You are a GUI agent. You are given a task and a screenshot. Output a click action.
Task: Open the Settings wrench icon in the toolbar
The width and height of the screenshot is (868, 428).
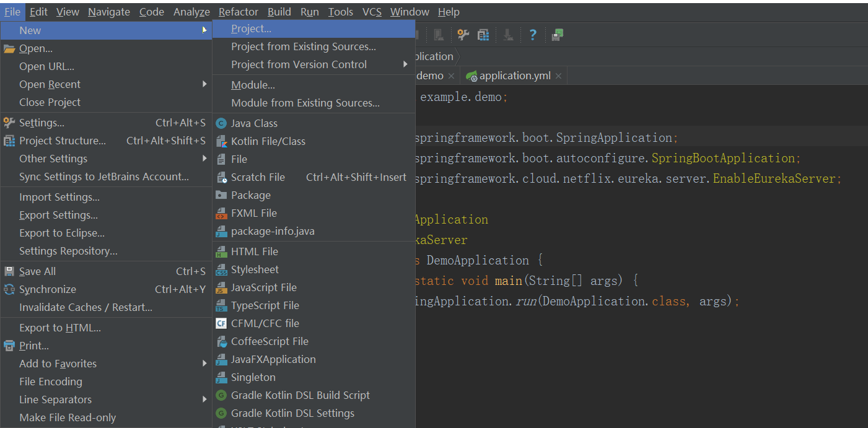(462, 35)
